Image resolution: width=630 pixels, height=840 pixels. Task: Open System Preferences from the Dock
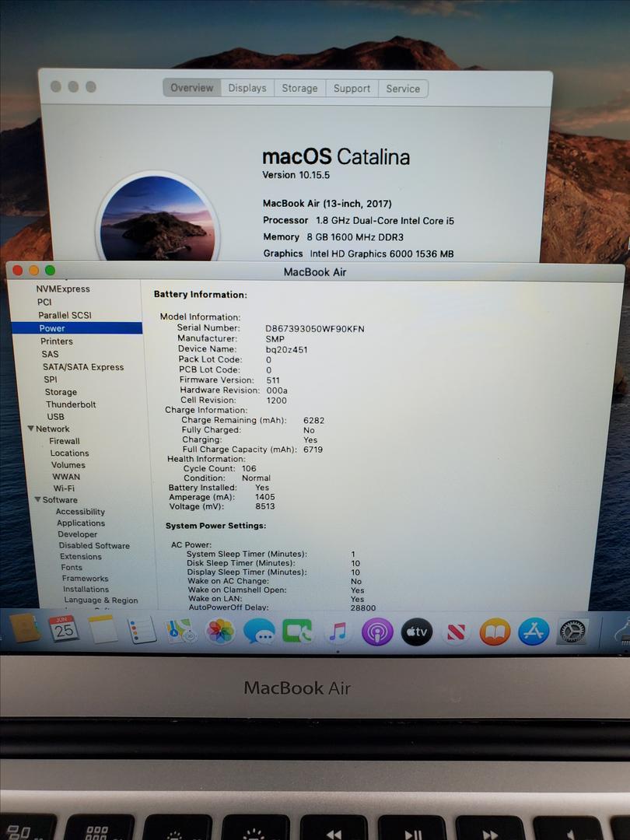click(572, 631)
